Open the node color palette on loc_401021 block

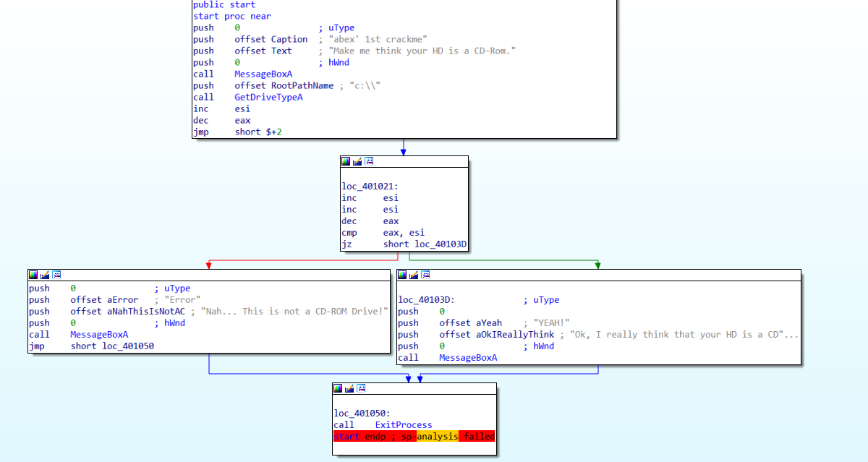(x=345, y=161)
